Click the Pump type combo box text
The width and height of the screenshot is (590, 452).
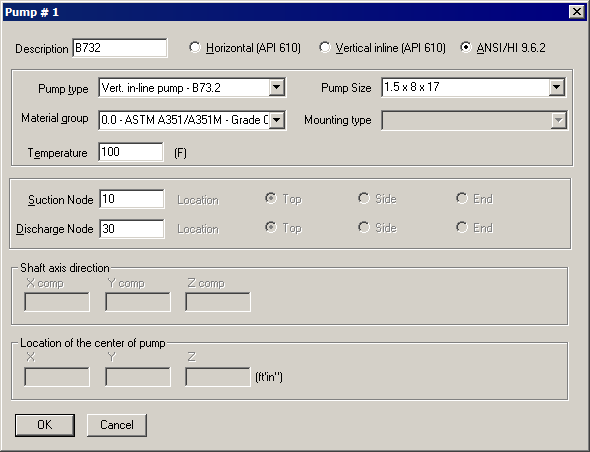[184, 88]
